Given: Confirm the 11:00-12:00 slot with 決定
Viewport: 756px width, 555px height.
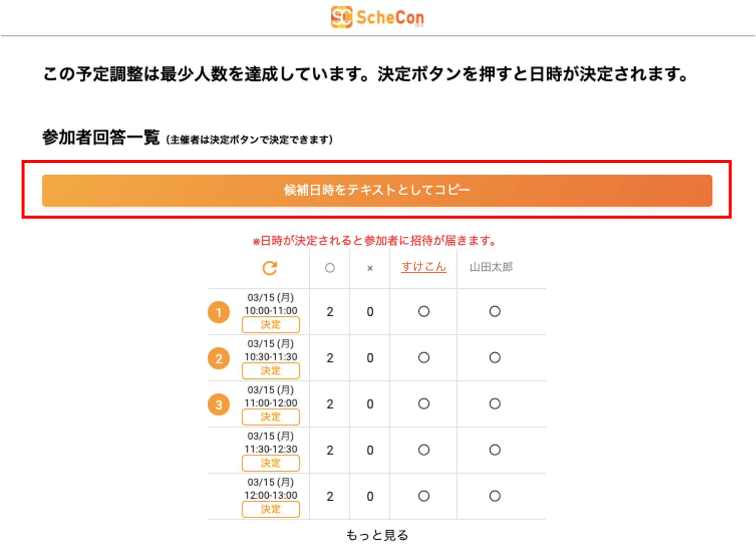Looking at the screenshot, I should [271, 417].
